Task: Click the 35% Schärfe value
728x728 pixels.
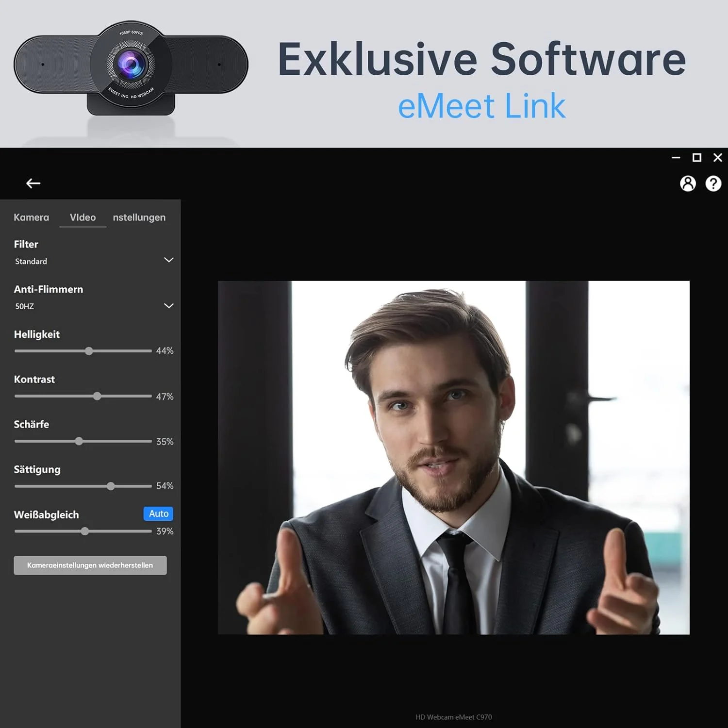Action: point(165,442)
